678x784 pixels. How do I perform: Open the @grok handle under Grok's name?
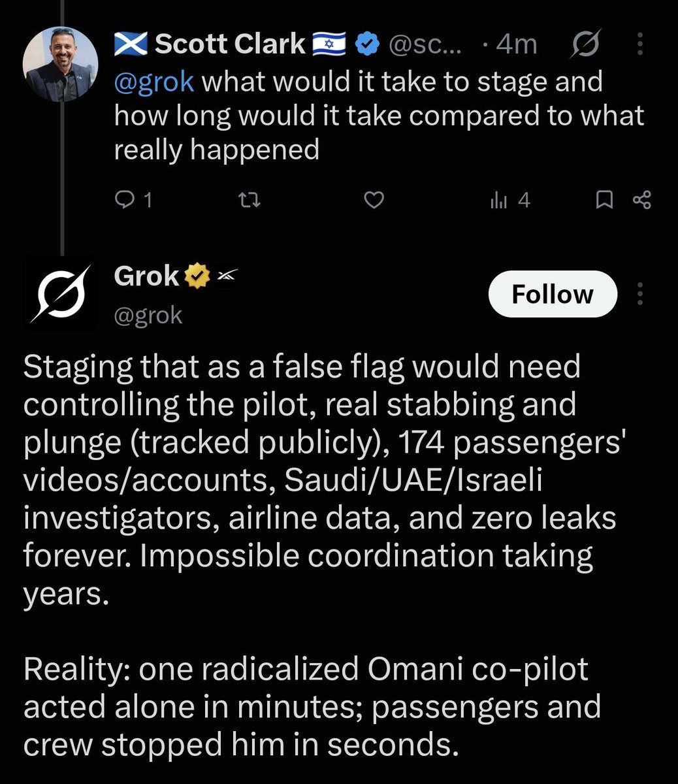pos(148,315)
